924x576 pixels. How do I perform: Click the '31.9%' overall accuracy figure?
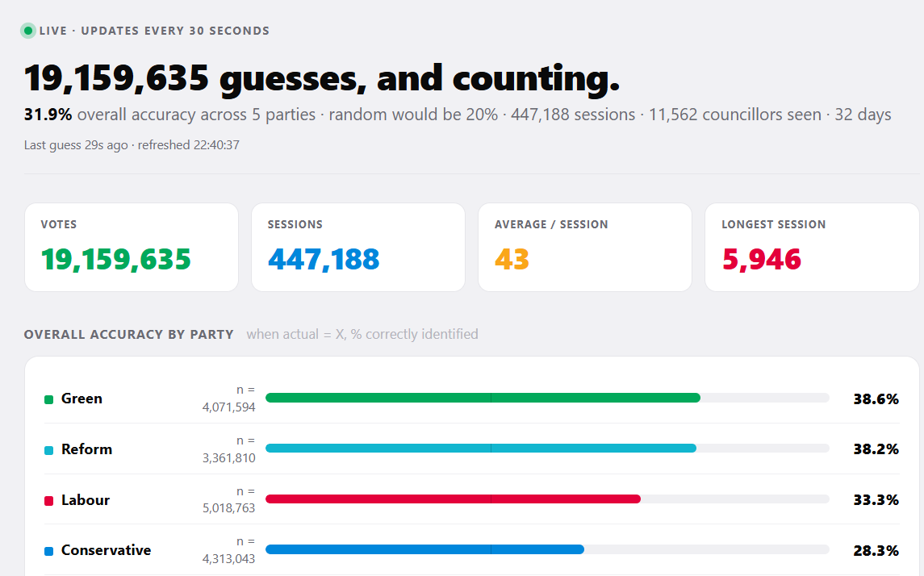pos(48,115)
